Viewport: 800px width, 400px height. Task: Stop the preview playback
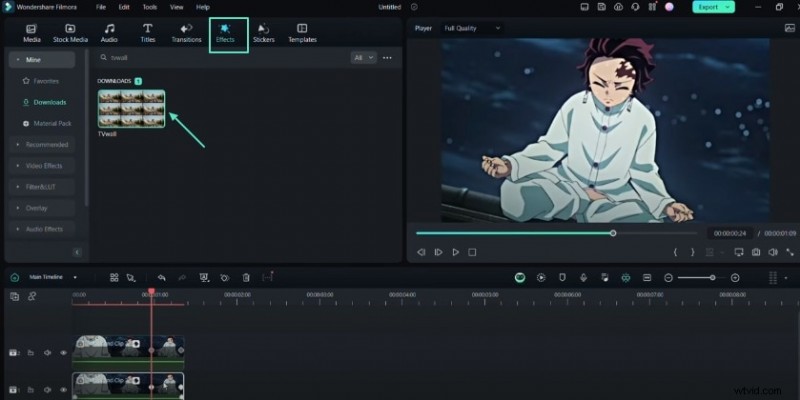pyautogui.click(x=472, y=252)
